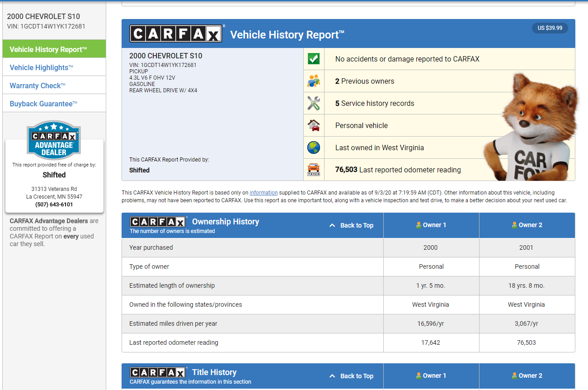Click the green checkmark no-accidents icon
The image size is (588, 390).
tap(313, 59)
